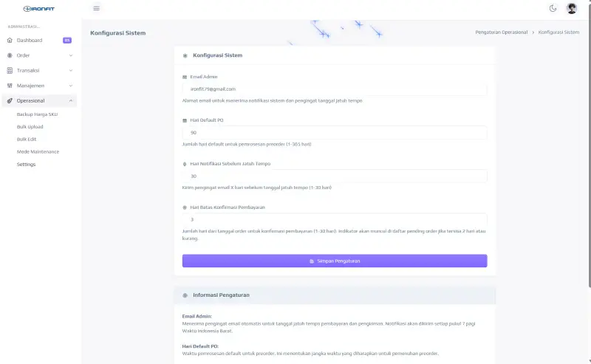Click the Informasi Pengaturan header
Screen dimensions: 591x364
pos(335,295)
